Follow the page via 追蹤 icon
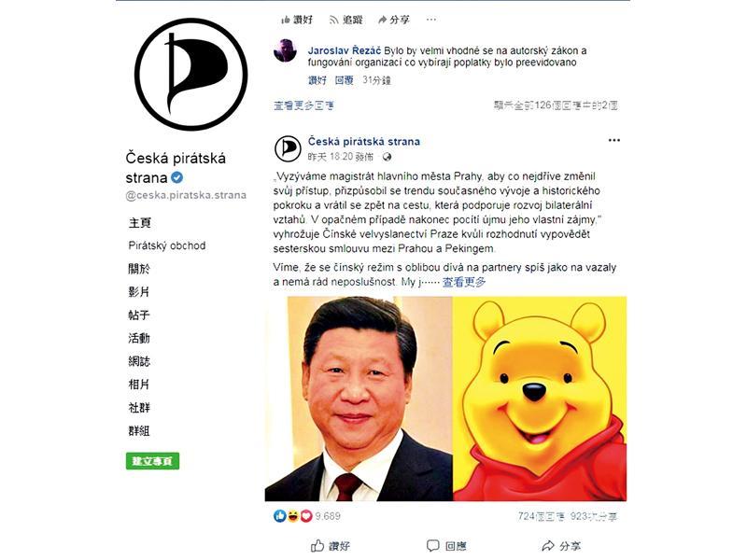This screenshot has height=560, width=747. point(345,20)
